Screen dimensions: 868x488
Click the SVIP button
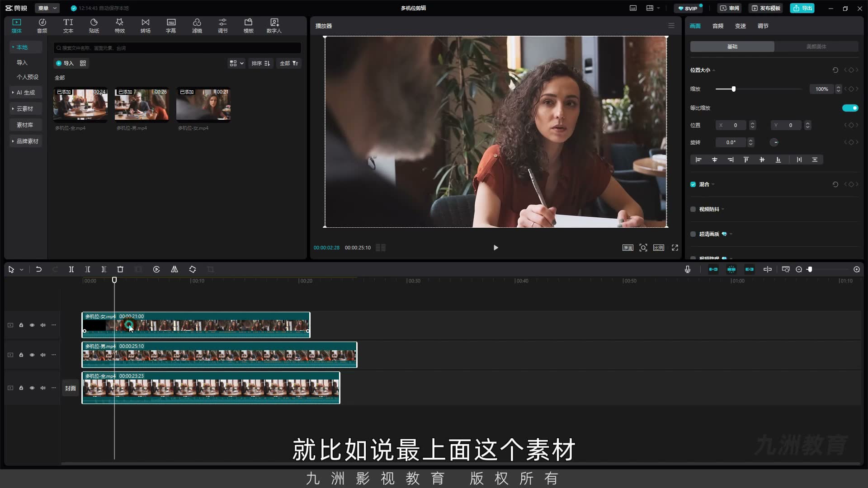(x=688, y=8)
